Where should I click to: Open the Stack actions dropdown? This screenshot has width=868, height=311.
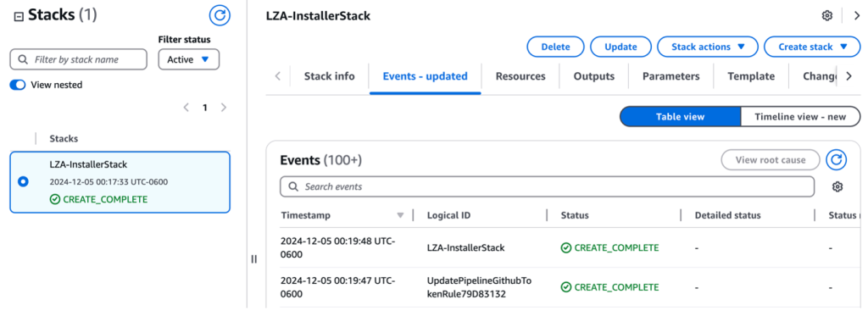click(x=707, y=47)
